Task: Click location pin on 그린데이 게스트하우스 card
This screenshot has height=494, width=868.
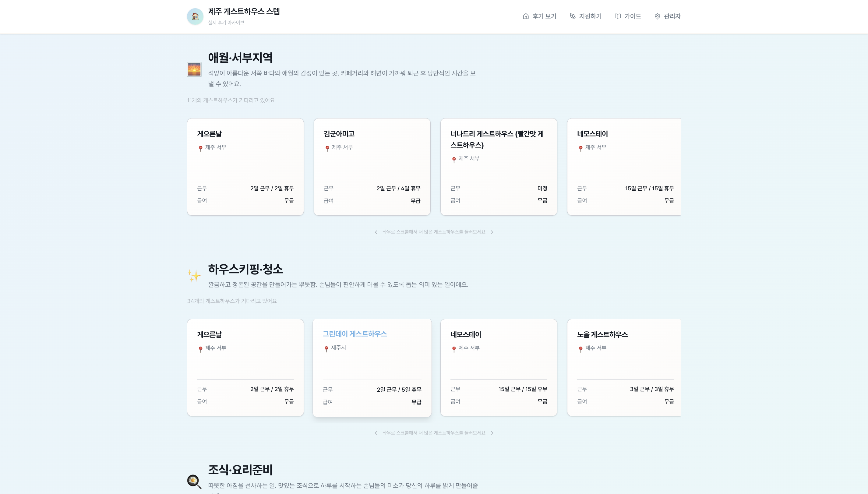Action: pos(326,349)
